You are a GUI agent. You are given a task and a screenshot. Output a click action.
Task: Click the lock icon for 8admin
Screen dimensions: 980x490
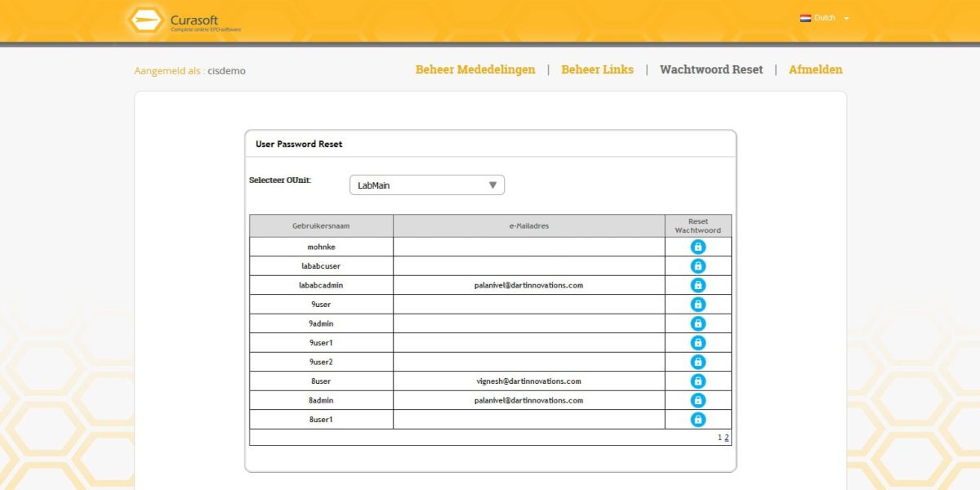pos(698,400)
